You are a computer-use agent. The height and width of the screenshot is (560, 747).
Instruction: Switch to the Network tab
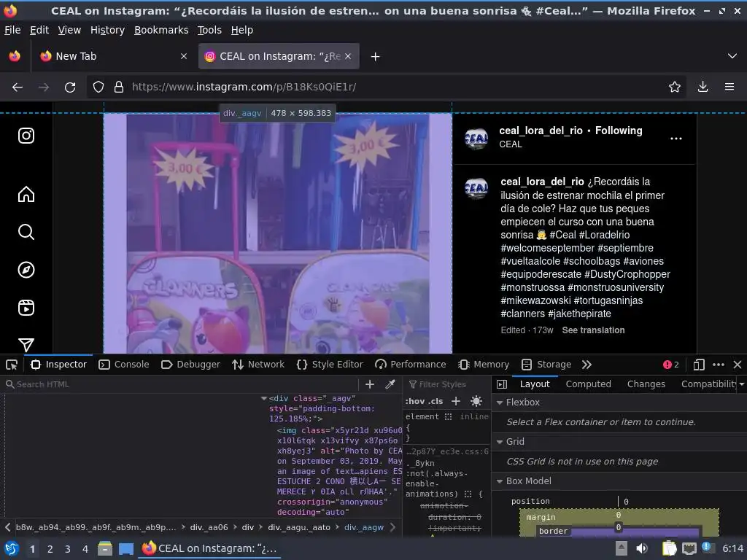pyautogui.click(x=258, y=365)
